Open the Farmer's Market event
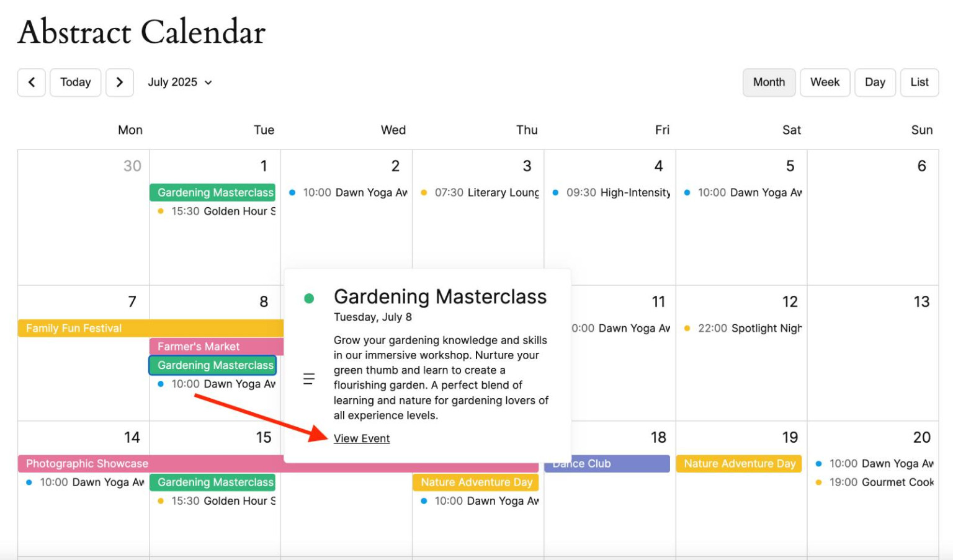The height and width of the screenshot is (560, 953). point(217,347)
